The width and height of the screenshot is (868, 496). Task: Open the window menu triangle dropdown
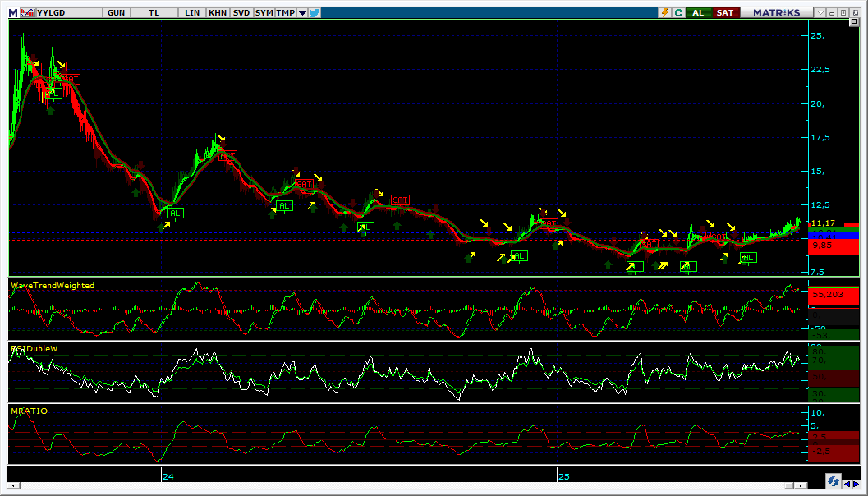(821, 13)
